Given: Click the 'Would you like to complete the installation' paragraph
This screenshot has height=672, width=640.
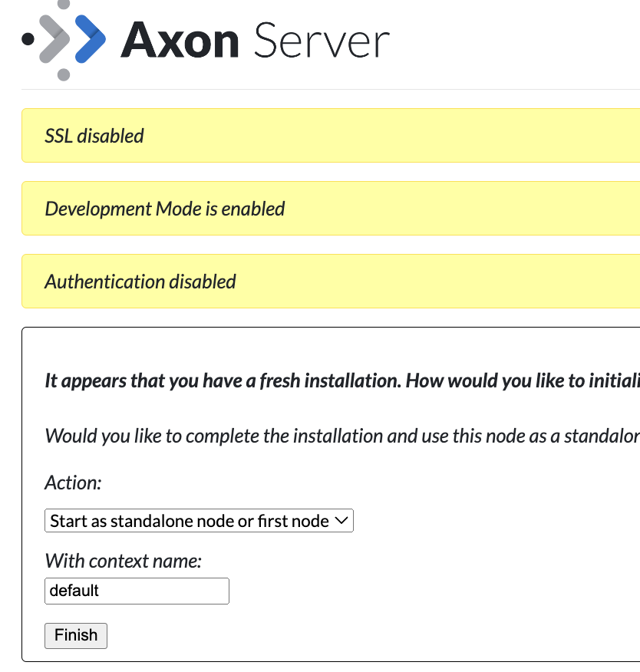Looking at the screenshot, I should click(x=342, y=436).
